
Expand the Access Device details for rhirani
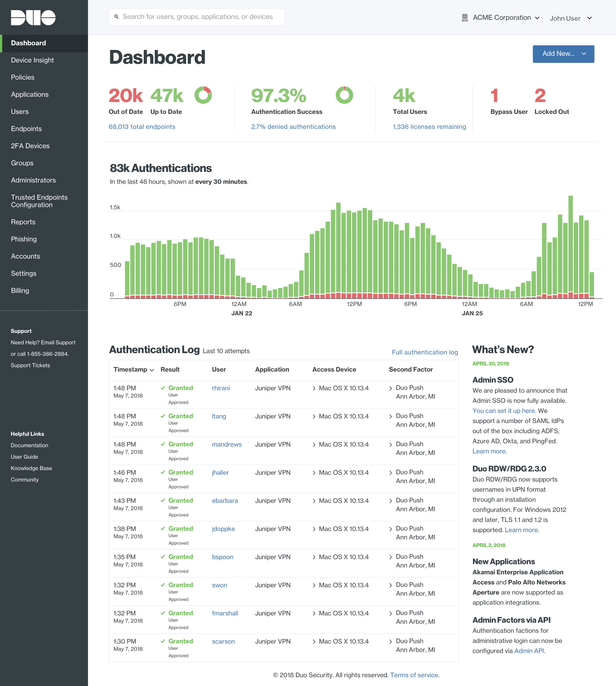click(314, 388)
